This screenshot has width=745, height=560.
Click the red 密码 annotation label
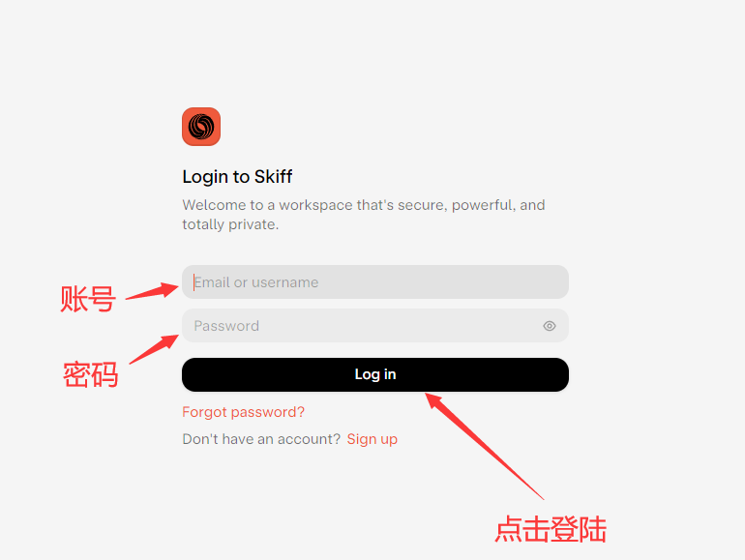pos(90,374)
